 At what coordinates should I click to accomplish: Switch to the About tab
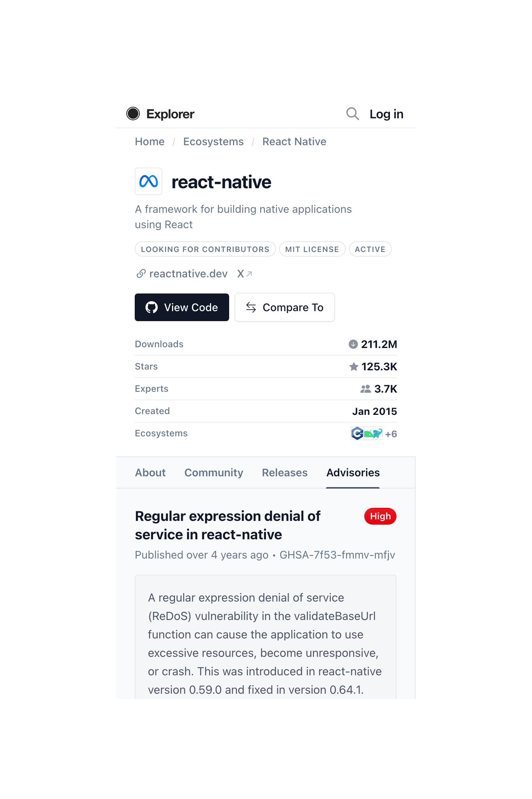point(150,472)
